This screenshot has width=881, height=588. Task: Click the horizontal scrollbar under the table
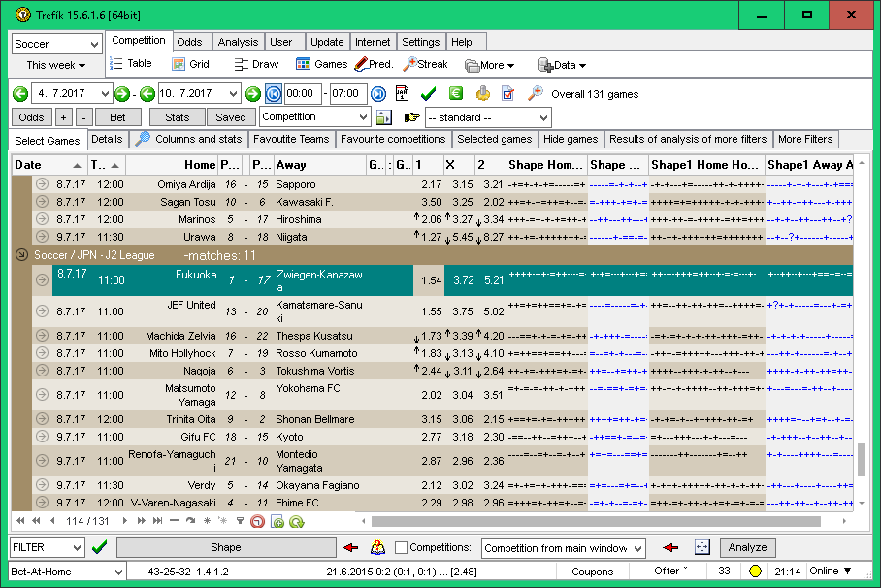582,521
